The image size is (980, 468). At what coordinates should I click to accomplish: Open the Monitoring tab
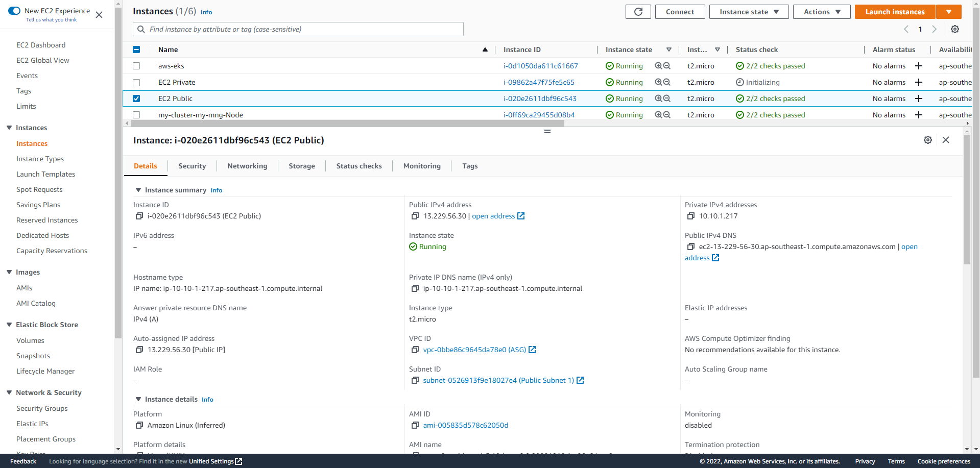click(x=422, y=166)
